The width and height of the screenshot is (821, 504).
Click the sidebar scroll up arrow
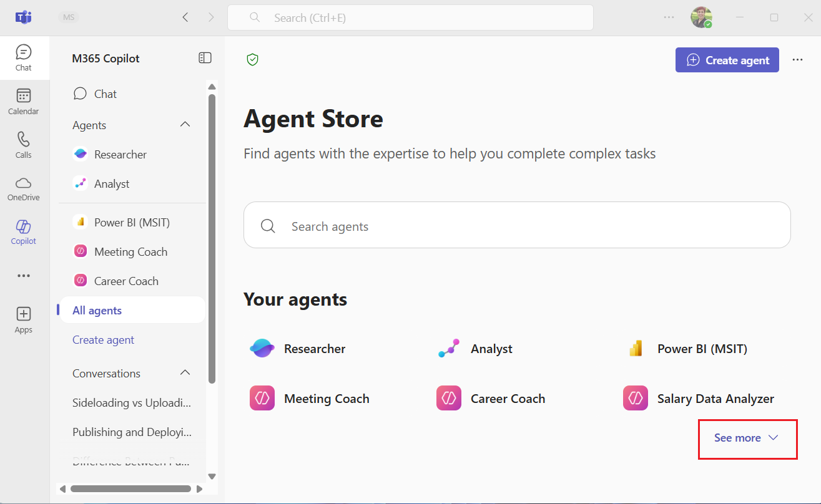212,87
